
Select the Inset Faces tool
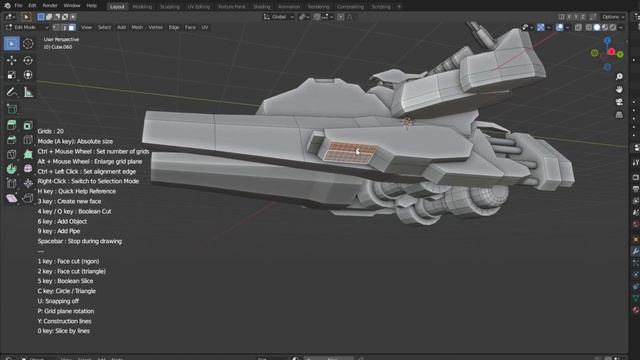(x=28, y=125)
